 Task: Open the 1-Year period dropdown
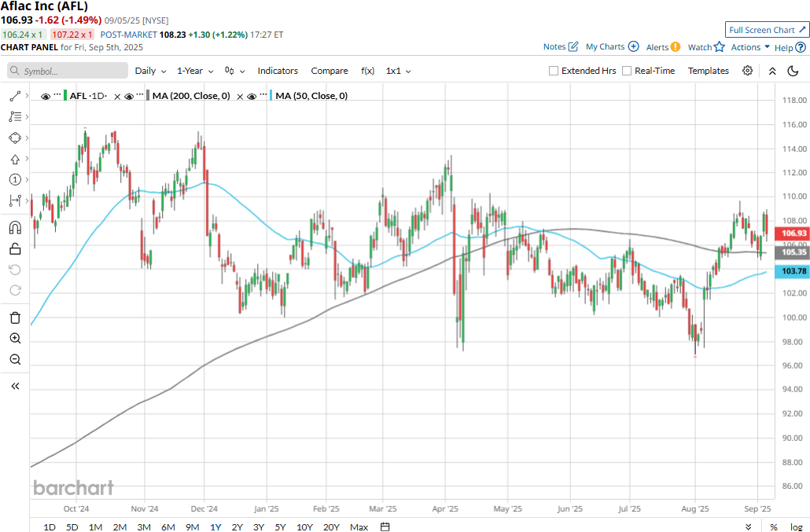[x=195, y=71]
